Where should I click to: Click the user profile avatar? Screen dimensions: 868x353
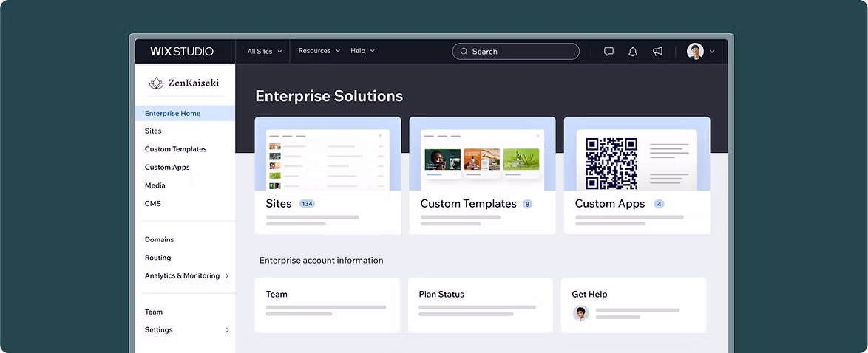(695, 51)
